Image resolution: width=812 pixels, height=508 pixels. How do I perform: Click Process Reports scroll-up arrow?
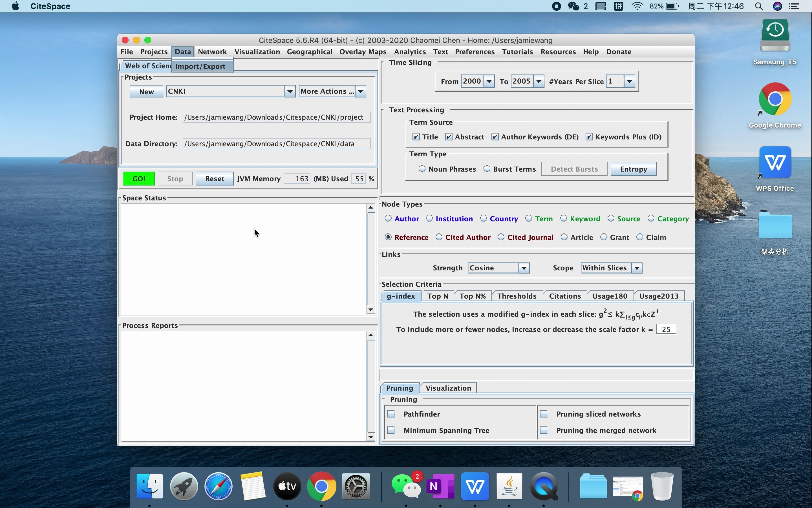[x=371, y=335]
